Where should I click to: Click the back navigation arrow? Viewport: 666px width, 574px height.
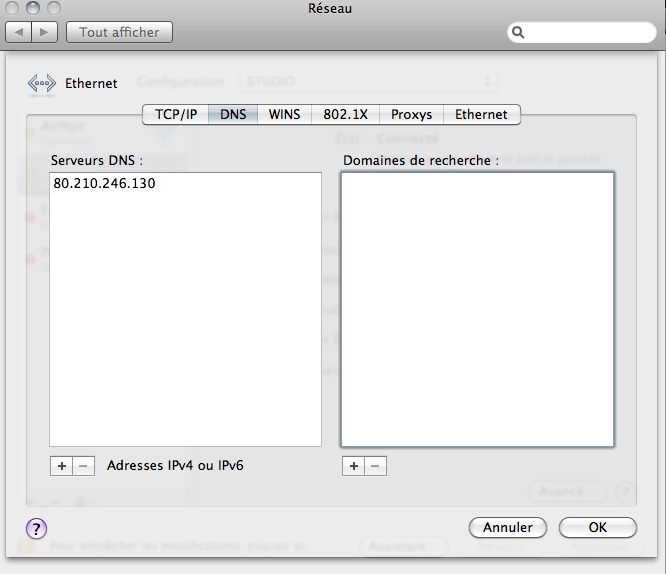[x=20, y=32]
